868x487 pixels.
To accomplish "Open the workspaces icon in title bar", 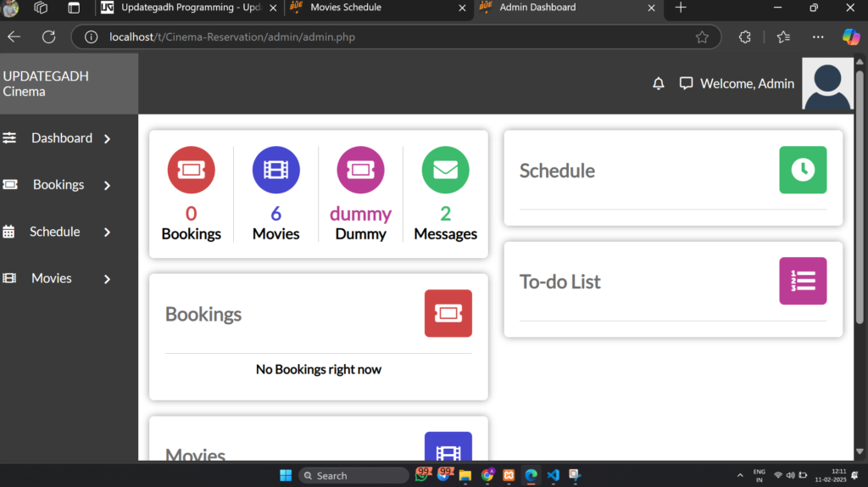I will point(41,8).
